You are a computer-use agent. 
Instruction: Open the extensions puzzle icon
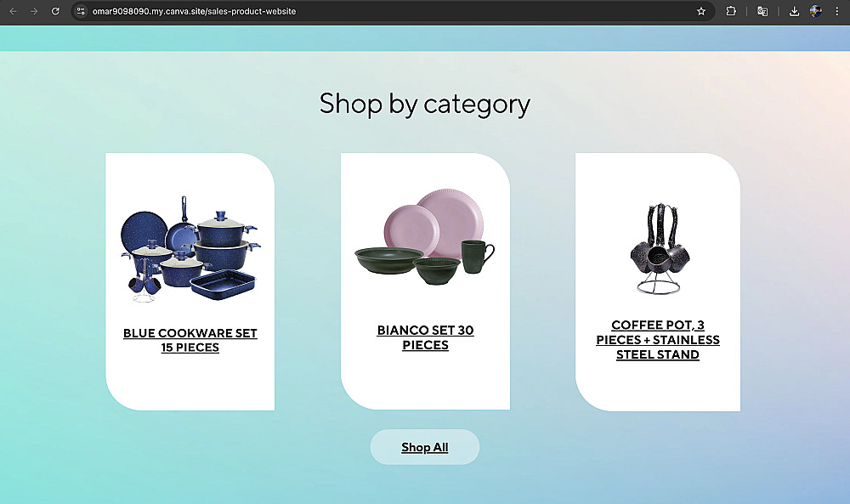pyautogui.click(x=731, y=11)
